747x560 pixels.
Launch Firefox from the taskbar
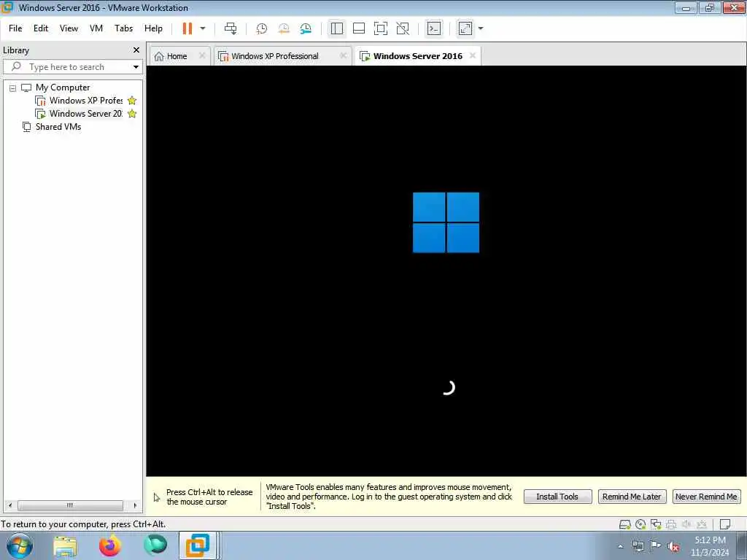tap(110, 546)
